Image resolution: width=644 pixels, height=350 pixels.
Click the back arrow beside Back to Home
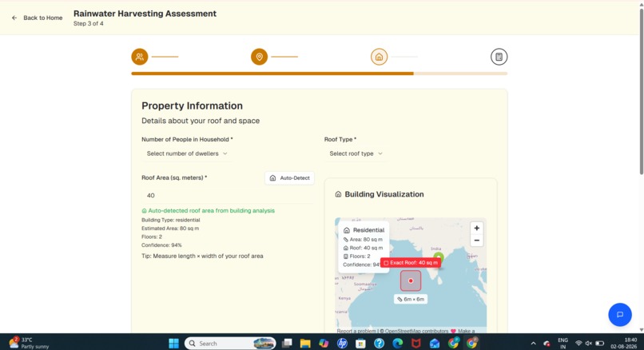14,18
